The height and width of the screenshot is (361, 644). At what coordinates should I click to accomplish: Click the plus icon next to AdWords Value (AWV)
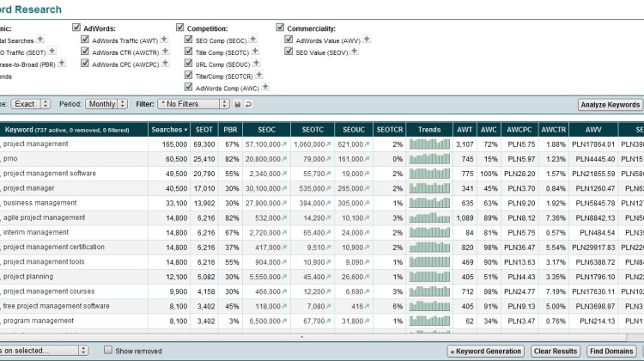pyautogui.click(x=367, y=39)
